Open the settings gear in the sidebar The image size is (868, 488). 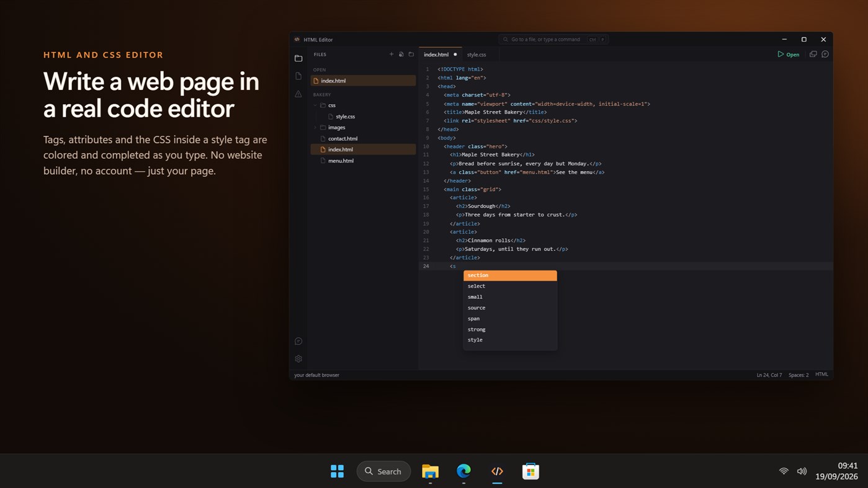tap(298, 359)
